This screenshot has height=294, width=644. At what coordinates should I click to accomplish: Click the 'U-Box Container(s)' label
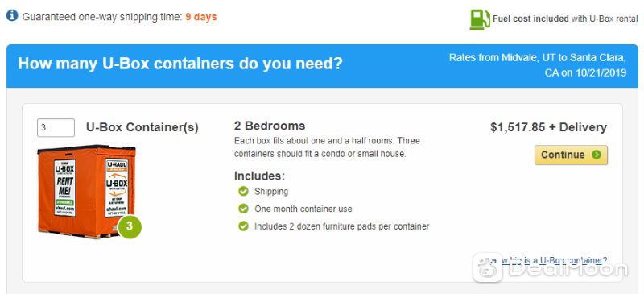pyautogui.click(x=142, y=128)
